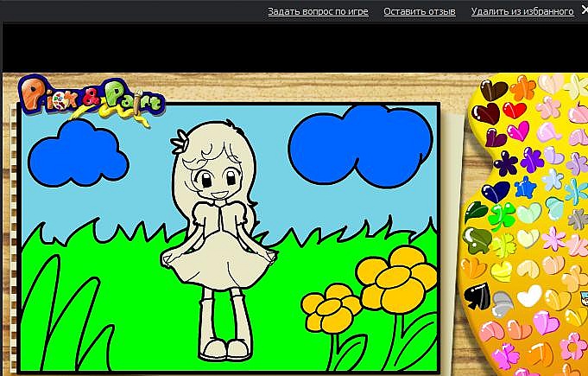Select the turquoise flower color

point(577,191)
